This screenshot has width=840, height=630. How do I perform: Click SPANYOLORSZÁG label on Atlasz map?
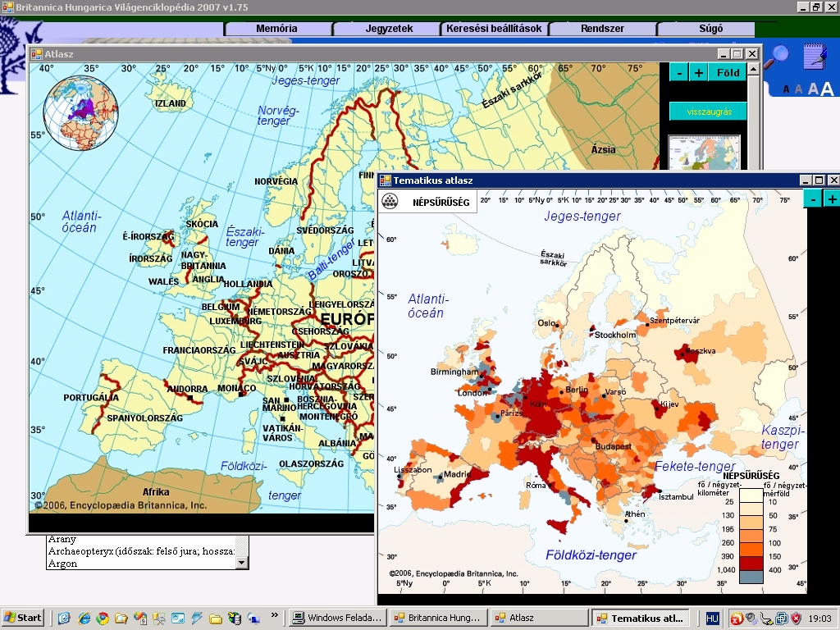(144, 418)
